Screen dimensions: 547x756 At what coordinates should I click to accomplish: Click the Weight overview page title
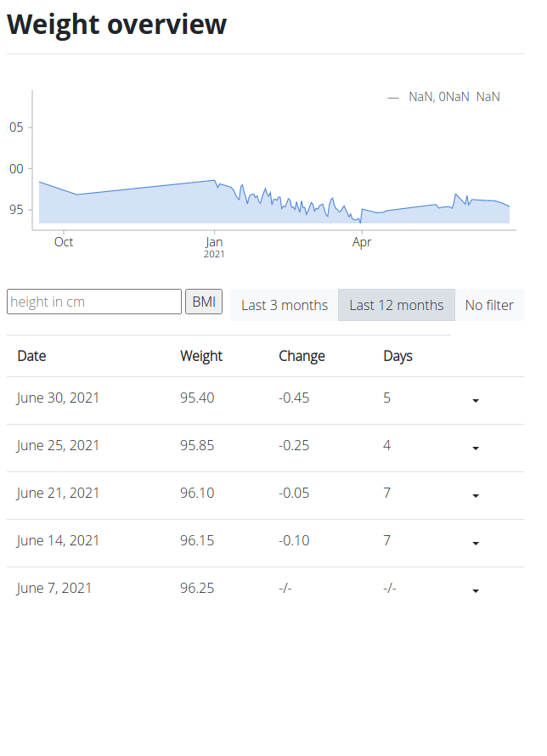[x=116, y=24]
